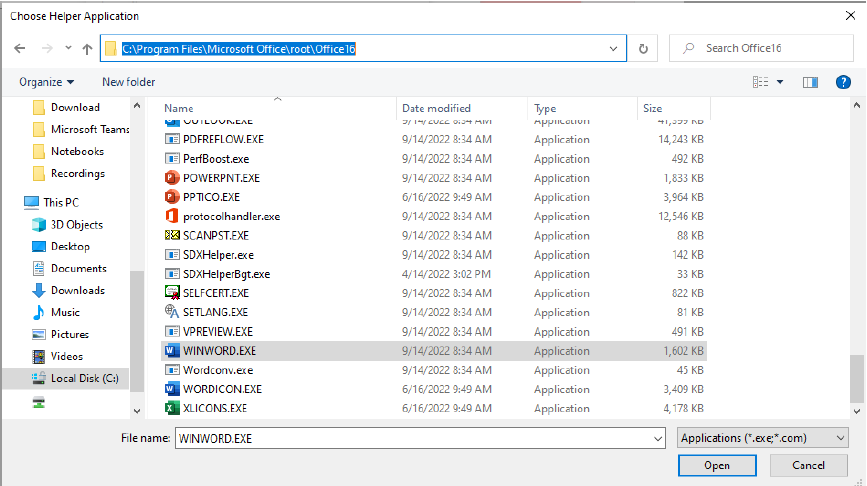Close the Choose Helper Application dialog
This screenshot has width=867, height=486.
point(850,15)
